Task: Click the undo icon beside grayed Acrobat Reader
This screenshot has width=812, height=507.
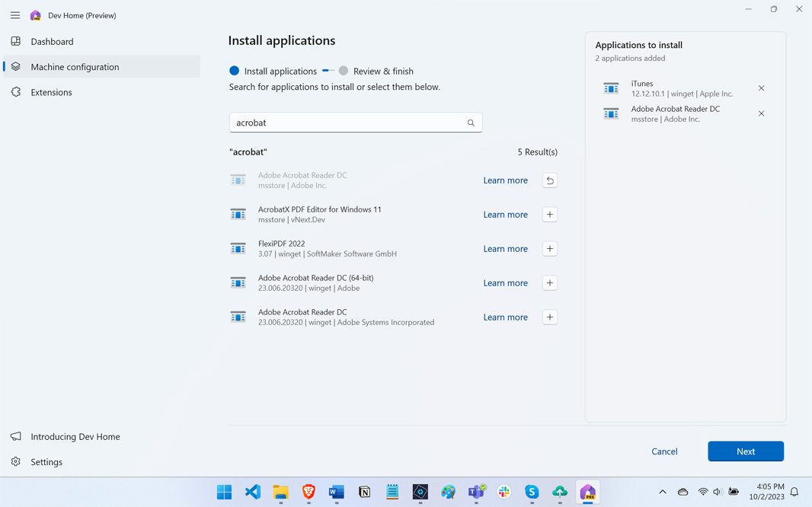Action: click(x=549, y=180)
